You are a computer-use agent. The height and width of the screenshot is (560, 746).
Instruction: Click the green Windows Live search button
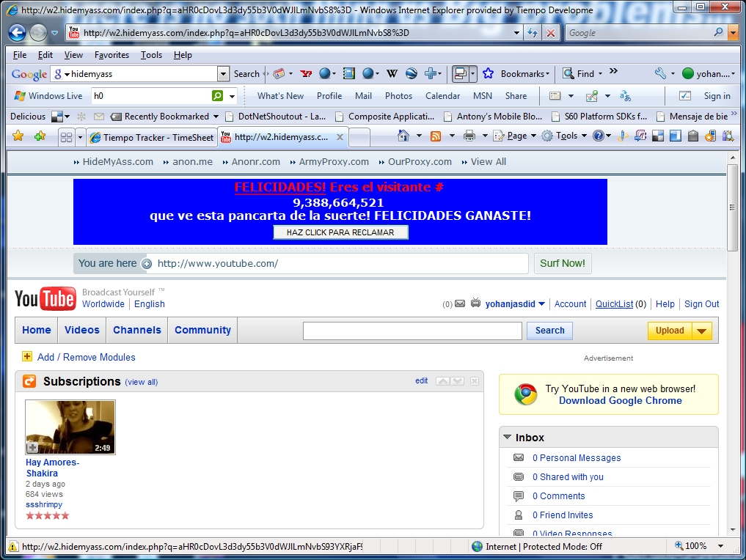[x=217, y=95]
